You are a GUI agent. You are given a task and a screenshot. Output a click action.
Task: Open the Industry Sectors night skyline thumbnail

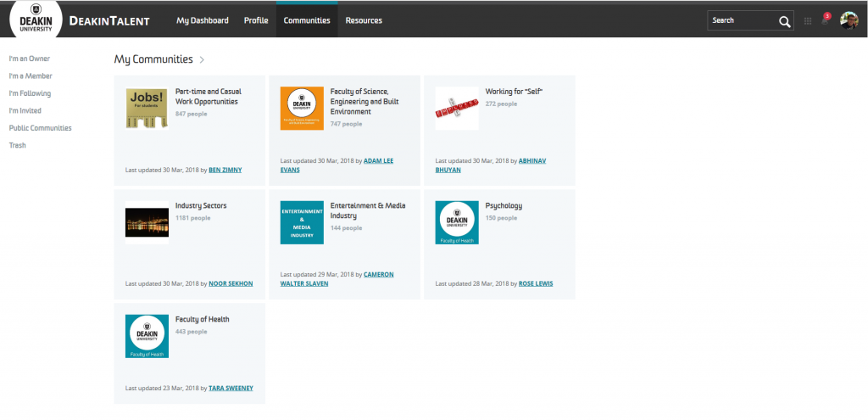147,223
